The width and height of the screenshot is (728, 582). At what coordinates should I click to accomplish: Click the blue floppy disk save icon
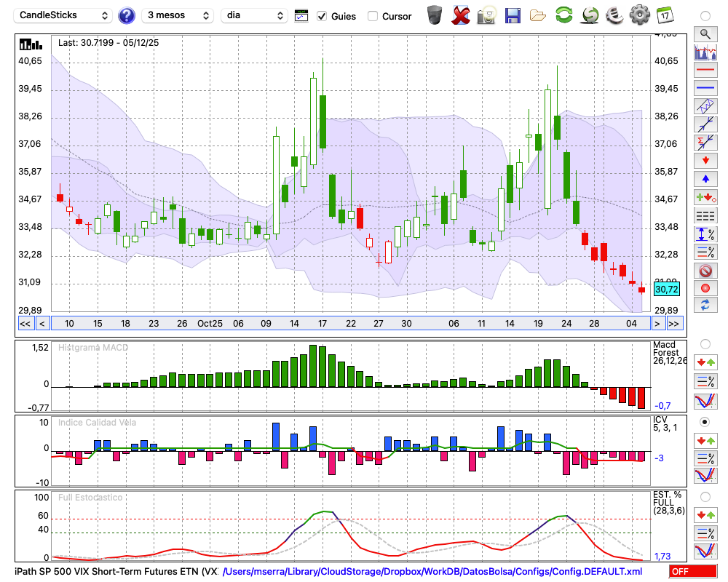click(x=513, y=15)
